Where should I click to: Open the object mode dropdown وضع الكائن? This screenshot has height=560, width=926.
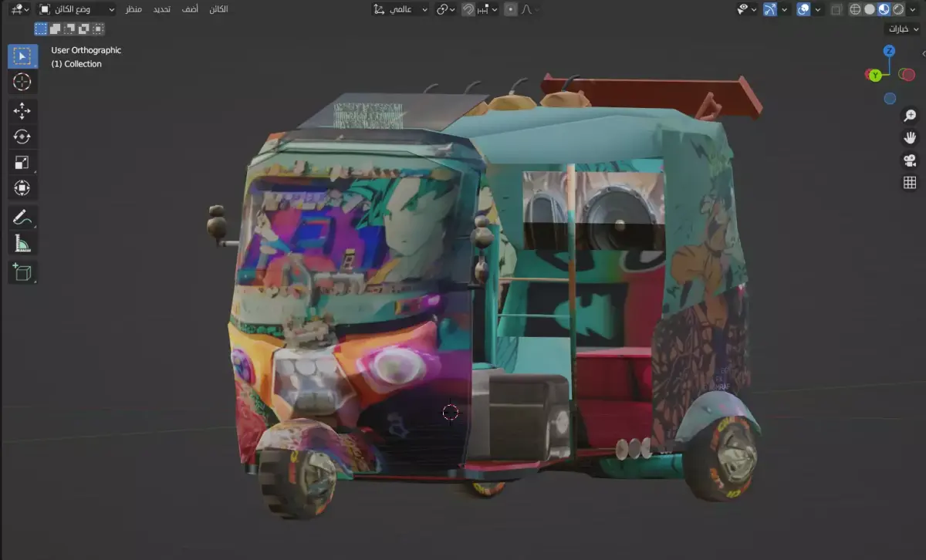[x=76, y=10]
